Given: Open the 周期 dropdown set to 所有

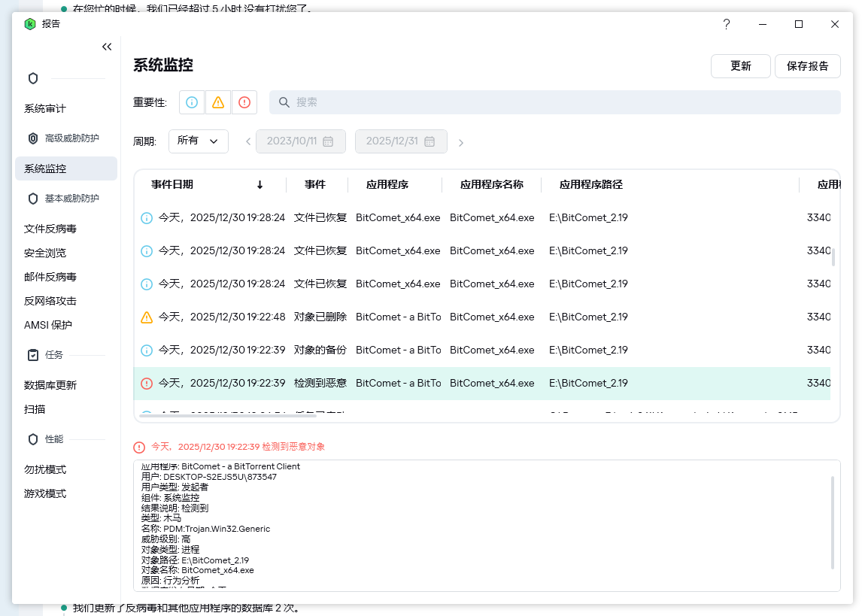Looking at the screenshot, I should point(199,141).
